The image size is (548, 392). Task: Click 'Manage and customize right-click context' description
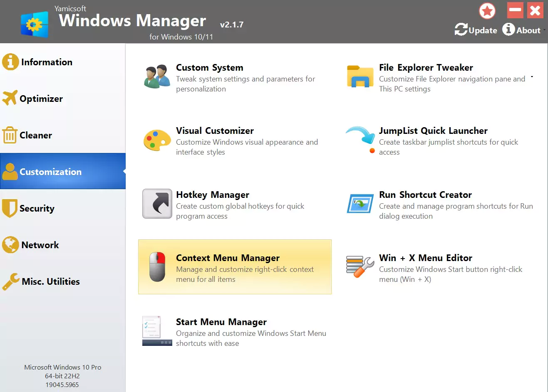click(x=245, y=274)
